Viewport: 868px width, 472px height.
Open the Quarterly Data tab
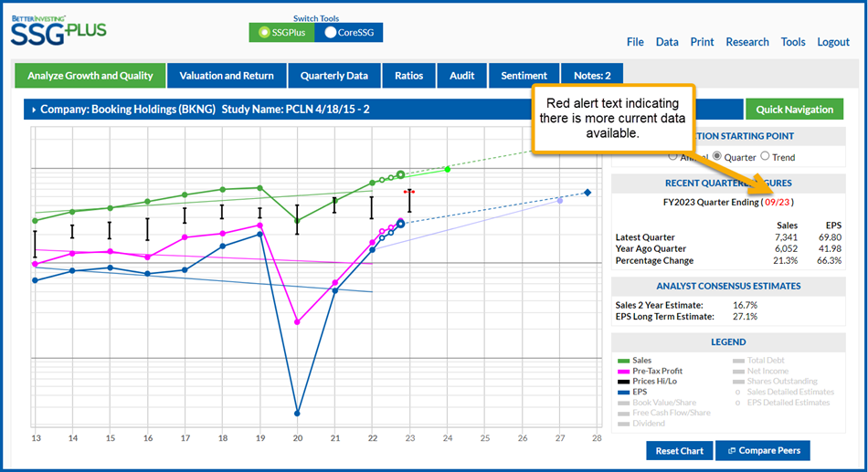click(x=333, y=76)
